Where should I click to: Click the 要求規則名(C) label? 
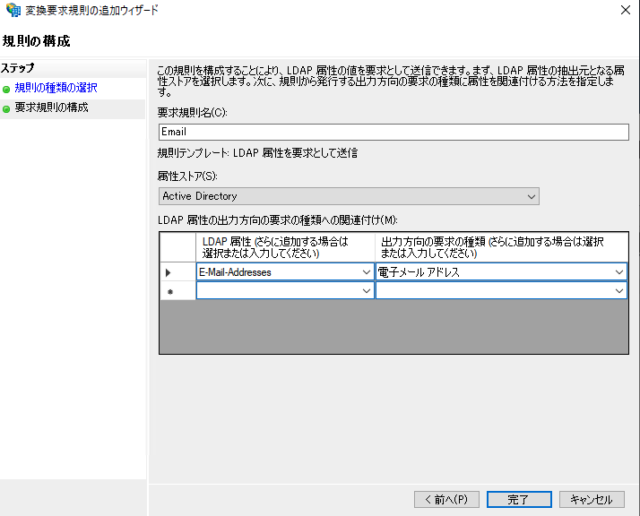pyautogui.click(x=192, y=113)
